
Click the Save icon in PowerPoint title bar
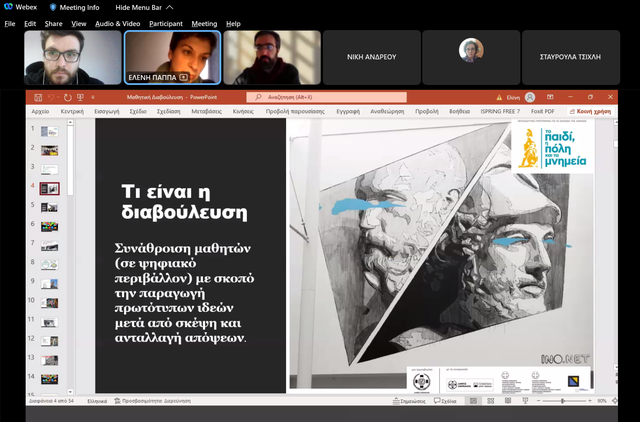tap(38, 97)
